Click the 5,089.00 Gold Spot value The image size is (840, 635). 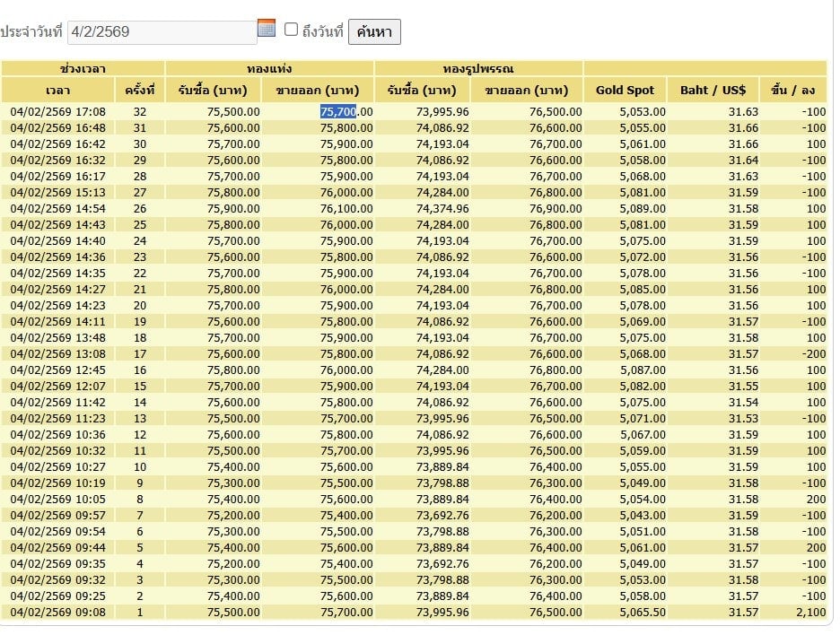coord(642,209)
